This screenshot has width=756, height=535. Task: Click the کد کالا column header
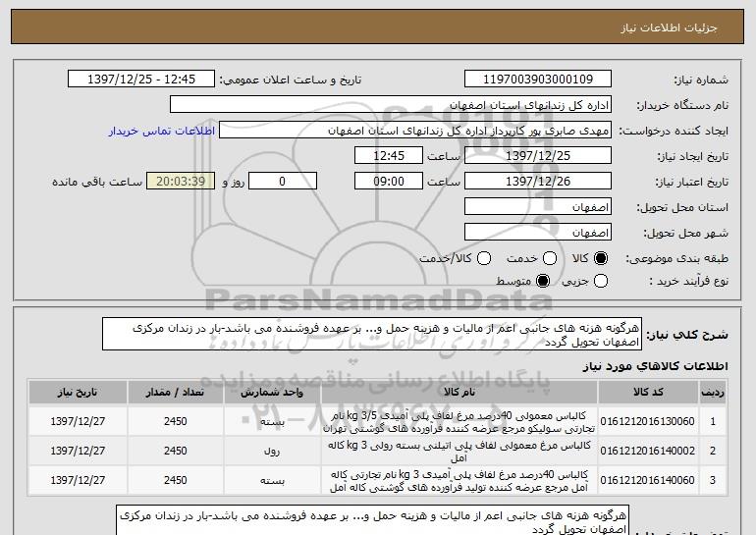pos(648,393)
